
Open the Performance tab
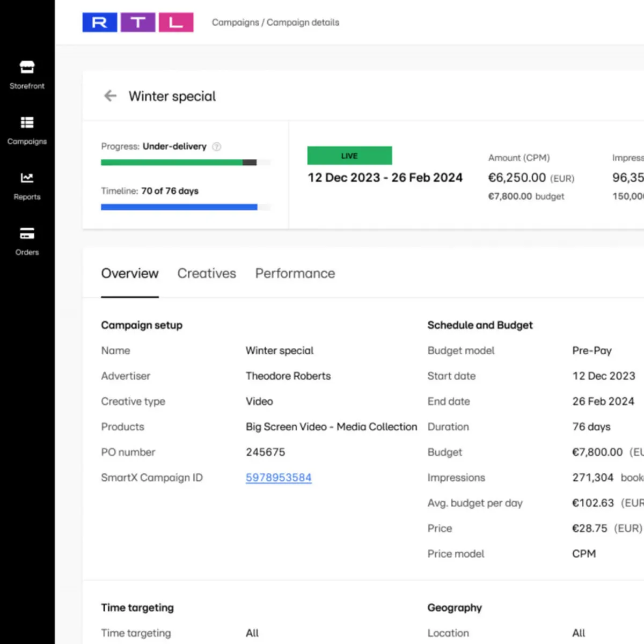point(295,274)
